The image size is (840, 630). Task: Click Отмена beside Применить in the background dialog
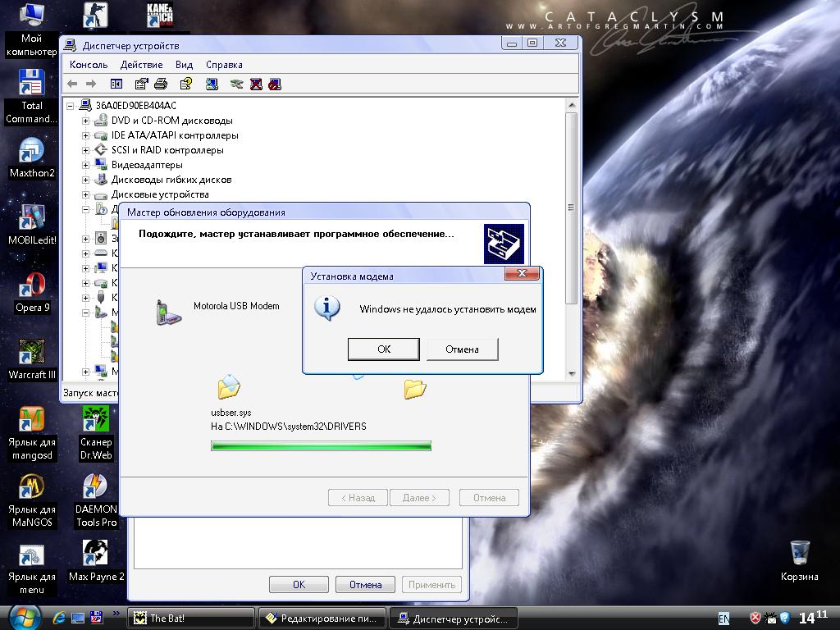click(365, 584)
